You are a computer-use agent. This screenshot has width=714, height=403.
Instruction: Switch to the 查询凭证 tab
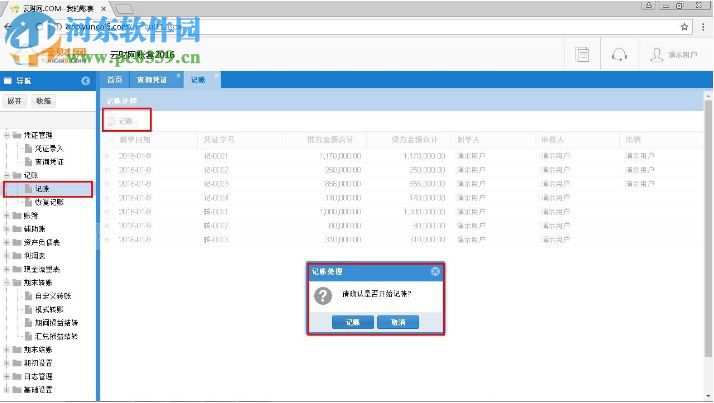click(x=152, y=80)
